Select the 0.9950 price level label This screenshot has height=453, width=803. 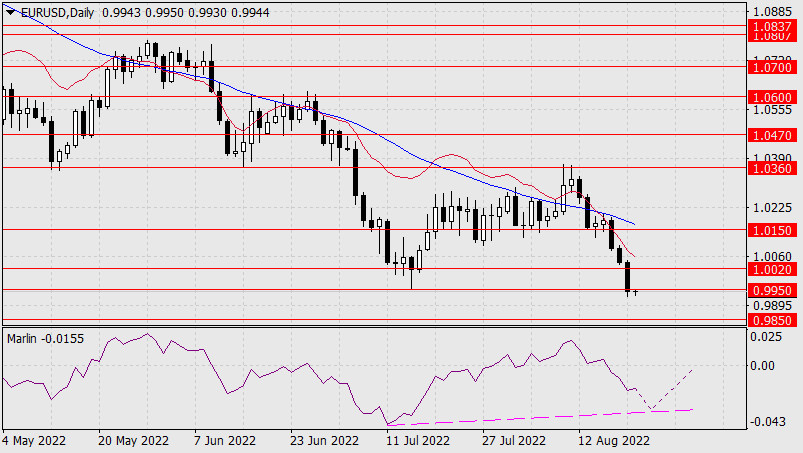click(x=772, y=290)
